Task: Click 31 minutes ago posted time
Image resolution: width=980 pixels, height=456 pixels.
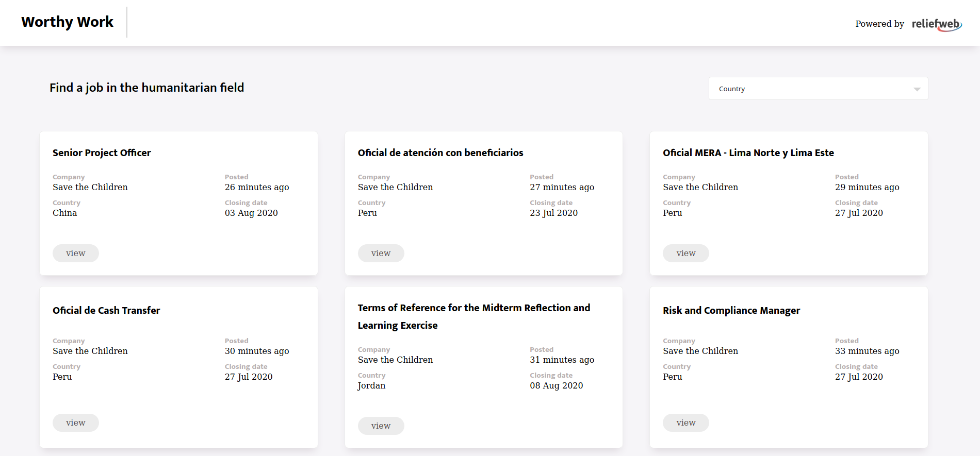Action: (x=562, y=360)
